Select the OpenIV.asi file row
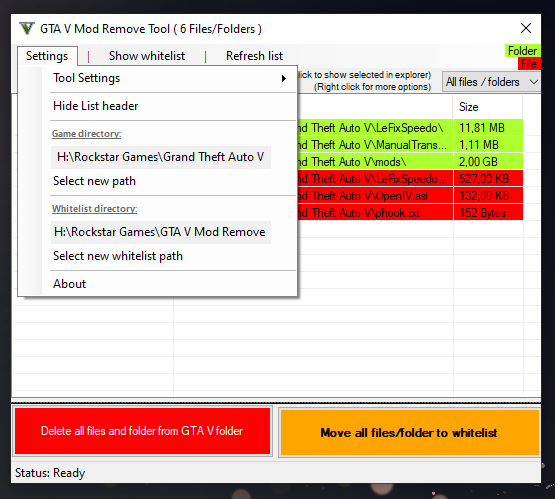This screenshot has height=499, width=555. [411, 196]
